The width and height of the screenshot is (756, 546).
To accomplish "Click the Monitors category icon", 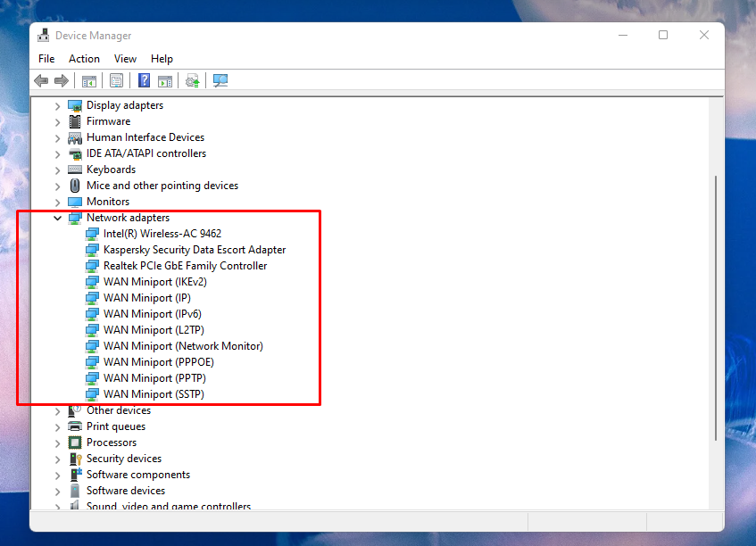I will tap(75, 202).
